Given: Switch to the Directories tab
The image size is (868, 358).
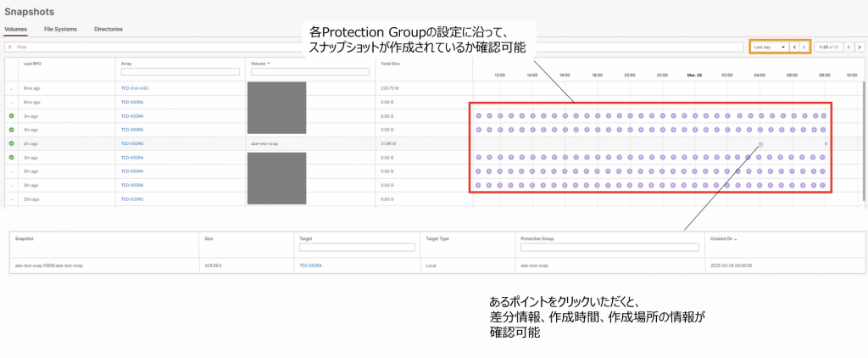Looking at the screenshot, I should [x=108, y=29].
